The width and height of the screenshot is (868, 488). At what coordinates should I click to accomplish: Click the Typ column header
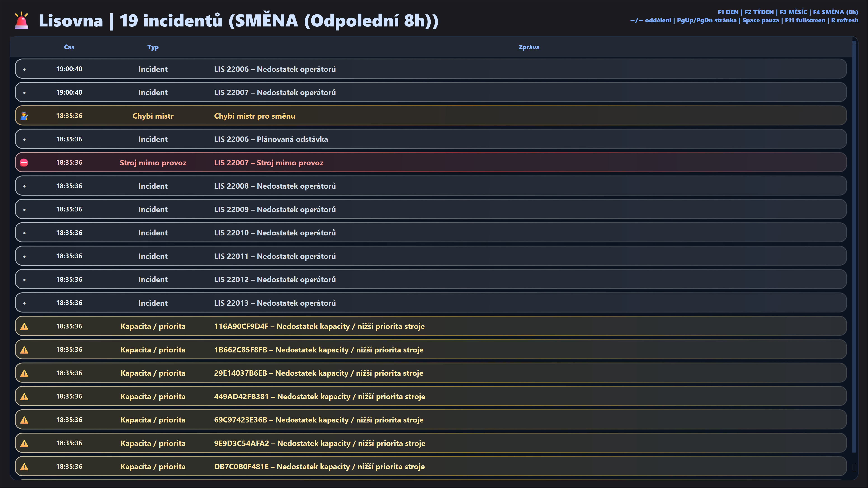[153, 47]
